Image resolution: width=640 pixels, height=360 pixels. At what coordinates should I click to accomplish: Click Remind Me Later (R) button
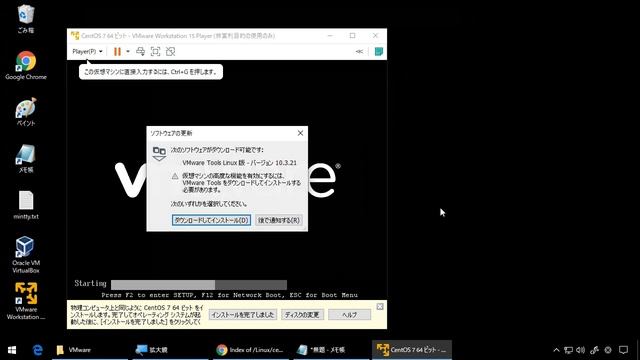point(279,220)
